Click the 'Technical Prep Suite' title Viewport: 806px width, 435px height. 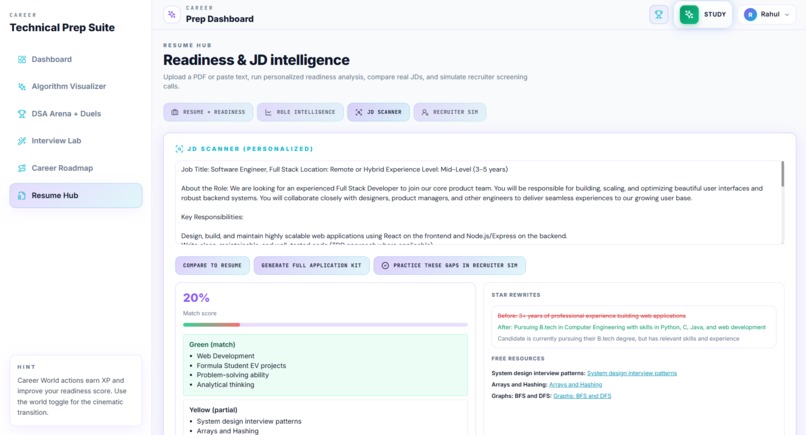coord(62,28)
